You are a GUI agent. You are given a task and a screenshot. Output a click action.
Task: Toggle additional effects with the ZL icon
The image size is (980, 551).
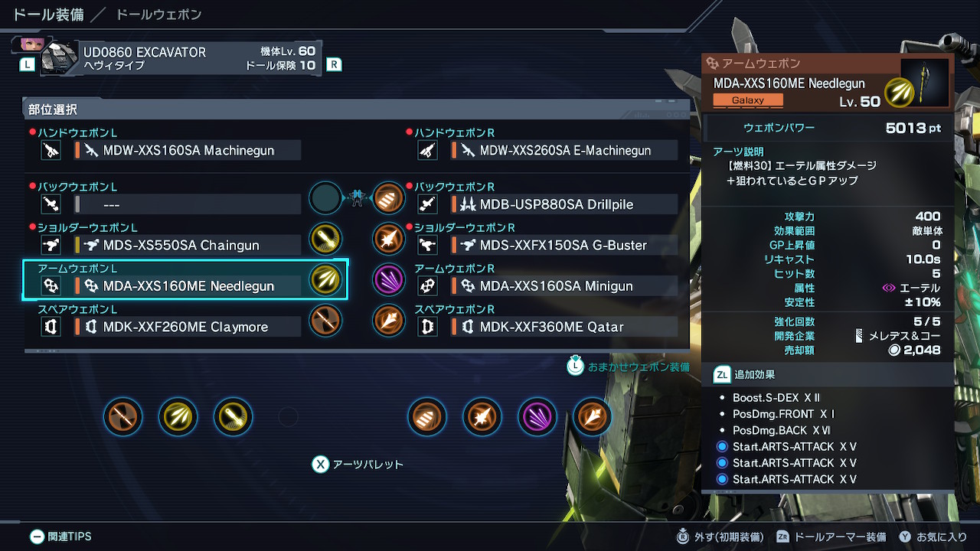721,375
